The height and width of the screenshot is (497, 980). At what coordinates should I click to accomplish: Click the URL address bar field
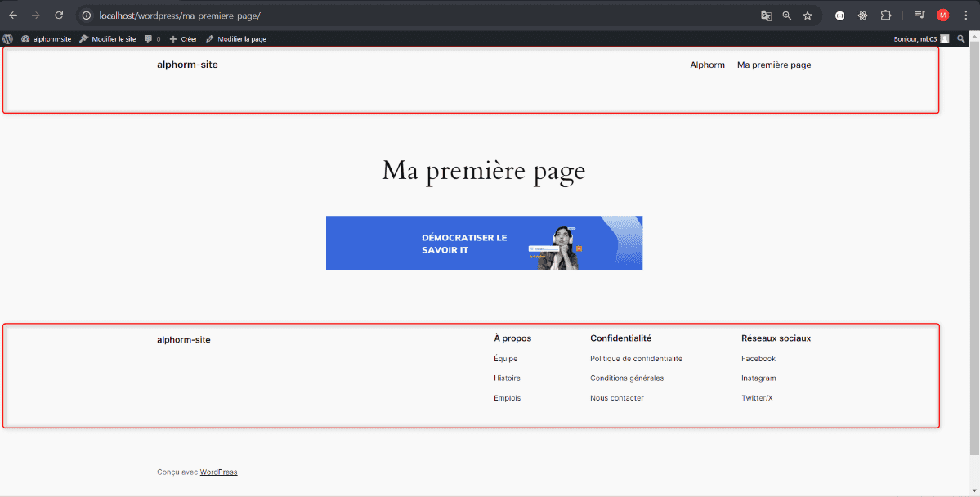coord(409,16)
